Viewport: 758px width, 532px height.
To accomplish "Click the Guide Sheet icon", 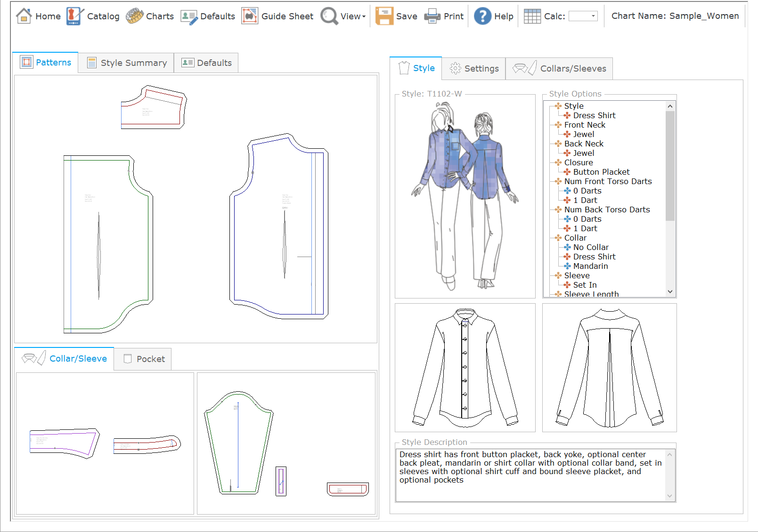I will tap(250, 16).
